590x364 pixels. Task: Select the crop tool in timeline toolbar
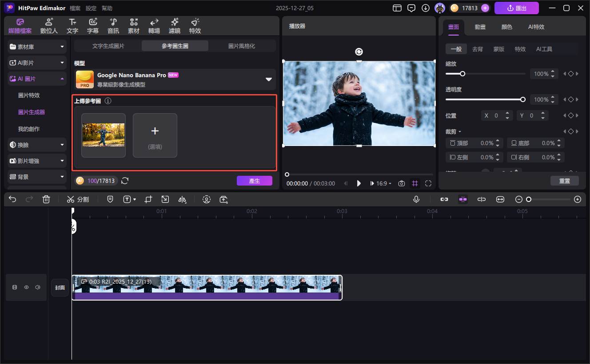pos(148,200)
